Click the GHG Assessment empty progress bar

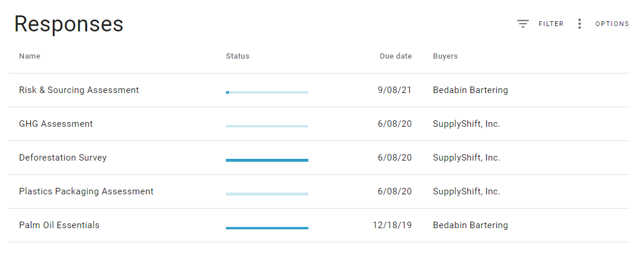[267, 126]
